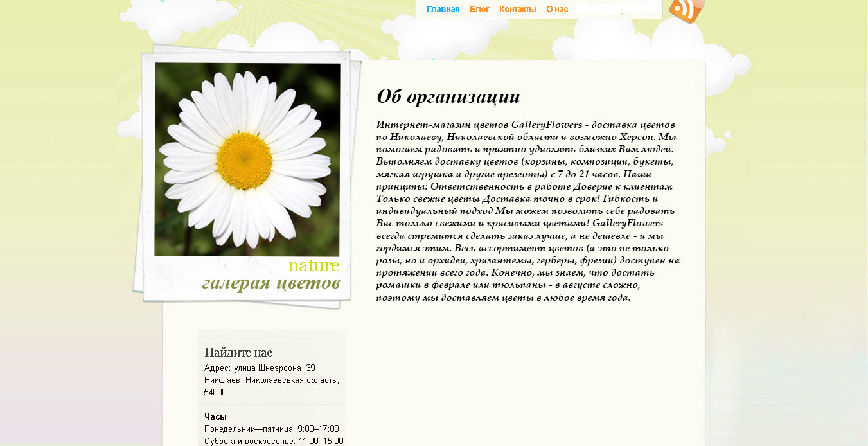The width and height of the screenshot is (868, 446).
Task: Open the О нас menu item
Action: [x=557, y=9]
